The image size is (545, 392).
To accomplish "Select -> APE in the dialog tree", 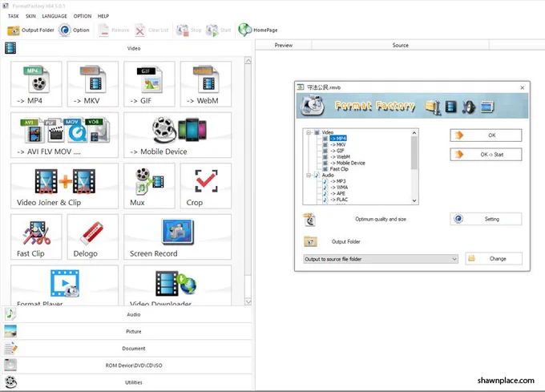I will point(337,193).
